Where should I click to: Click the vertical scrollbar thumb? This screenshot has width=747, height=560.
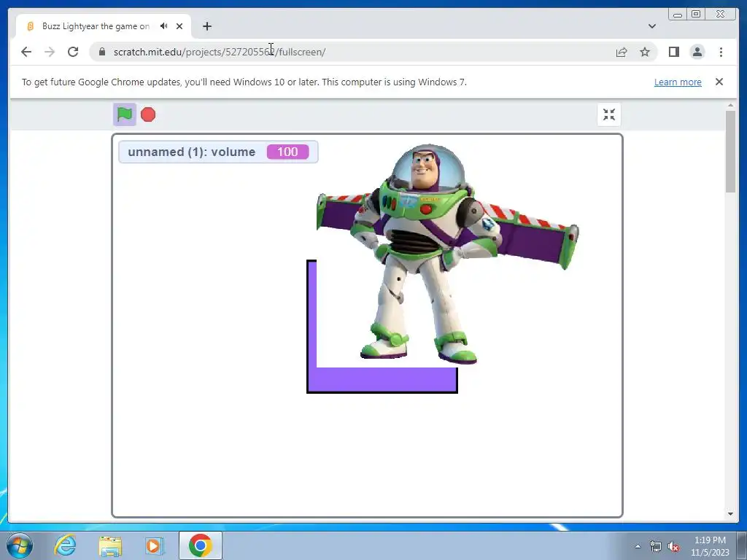point(731,152)
